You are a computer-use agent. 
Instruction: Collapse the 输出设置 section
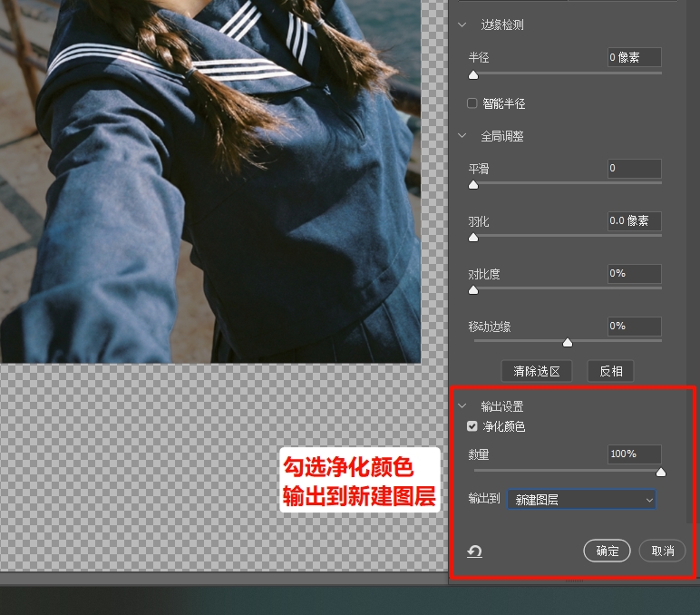[x=462, y=405]
